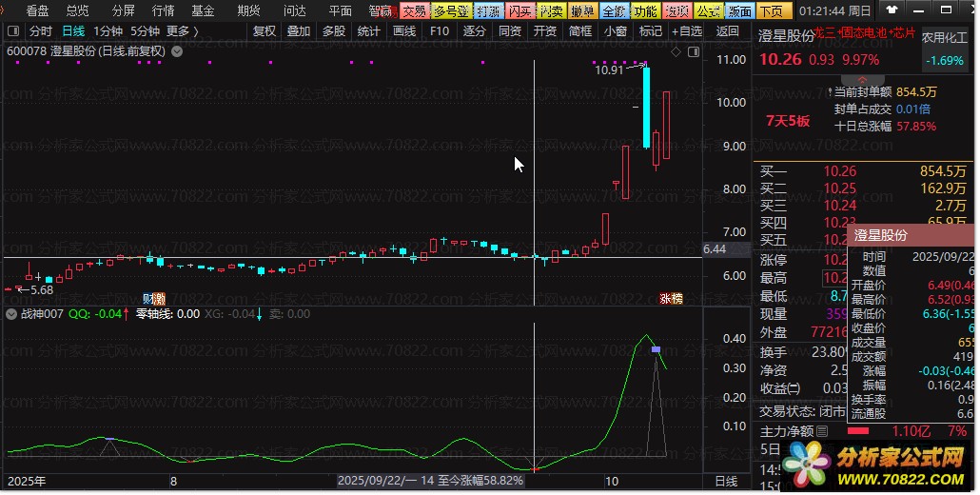
Task: Click the 10.91 high price label on chart
Action: tap(609, 70)
